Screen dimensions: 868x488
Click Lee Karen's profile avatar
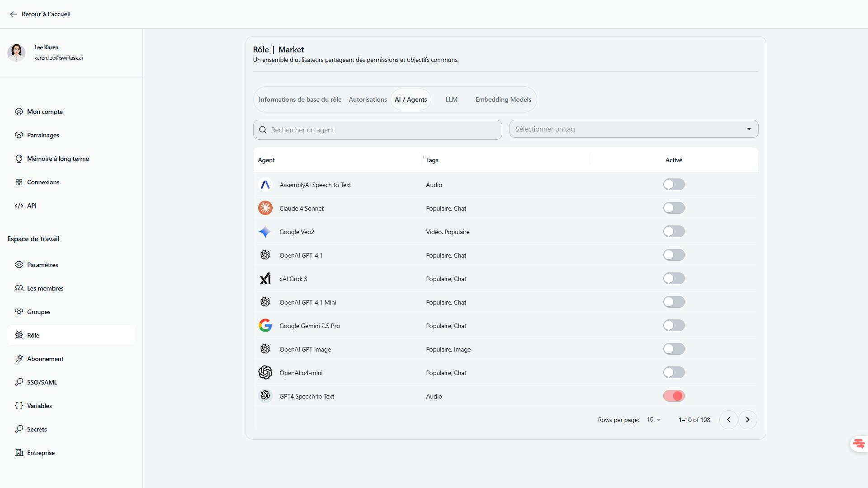17,52
